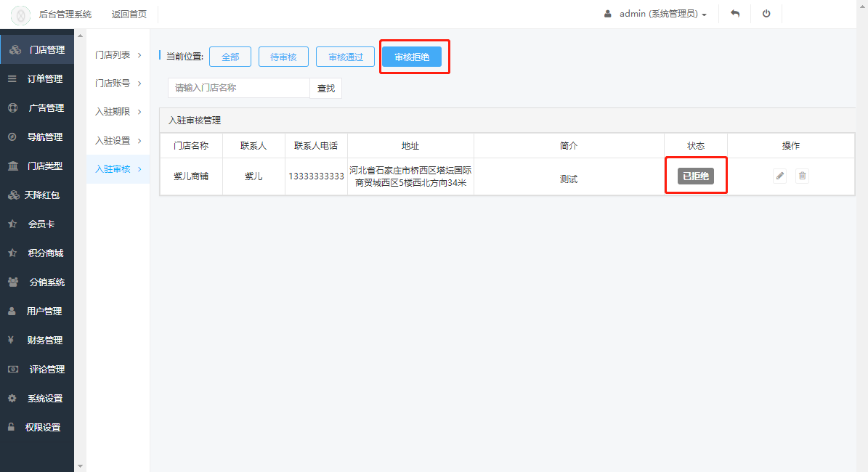Switch to 审核通过 filter tab
The image size is (868, 472).
(346, 57)
